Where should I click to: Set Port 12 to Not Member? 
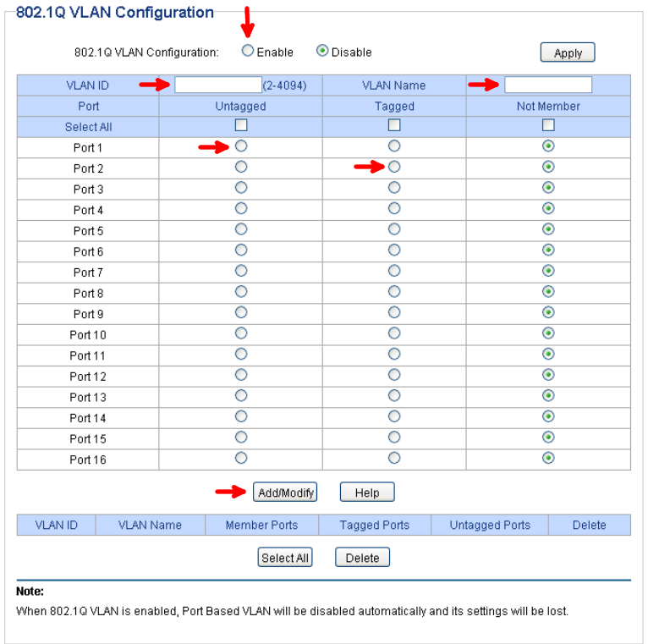point(548,375)
